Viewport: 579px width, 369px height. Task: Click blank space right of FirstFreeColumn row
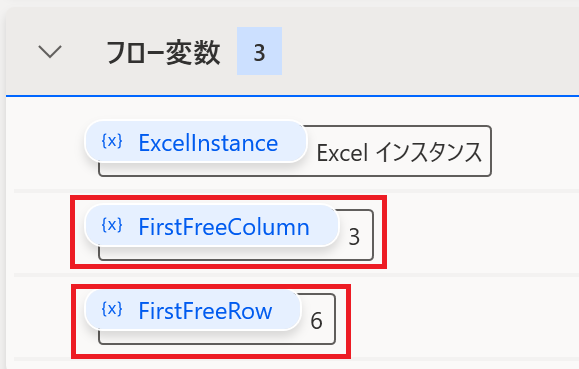tap(480, 233)
